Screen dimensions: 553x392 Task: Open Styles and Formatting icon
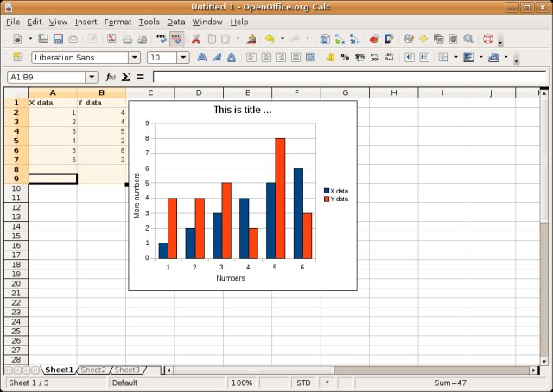pyautogui.click(x=17, y=57)
